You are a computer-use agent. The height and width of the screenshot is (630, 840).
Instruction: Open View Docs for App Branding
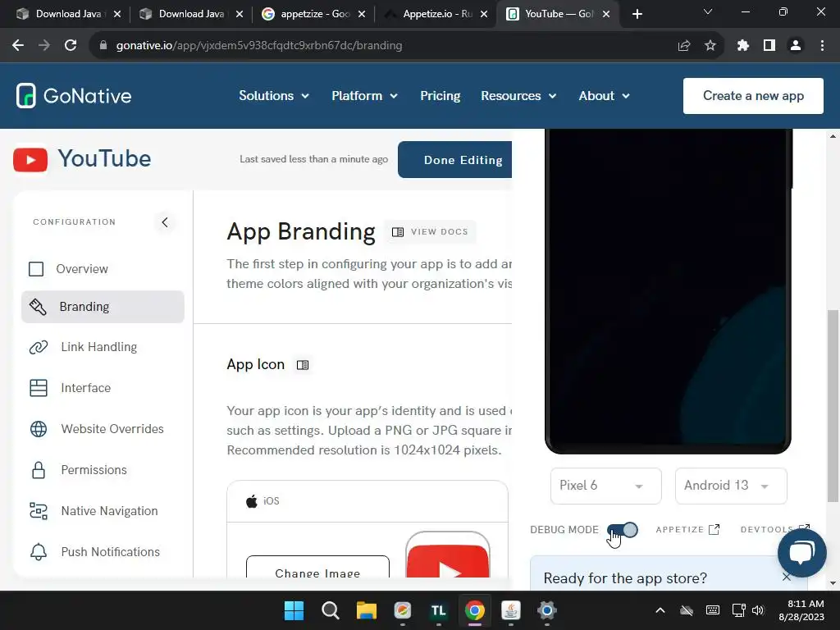(x=430, y=232)
